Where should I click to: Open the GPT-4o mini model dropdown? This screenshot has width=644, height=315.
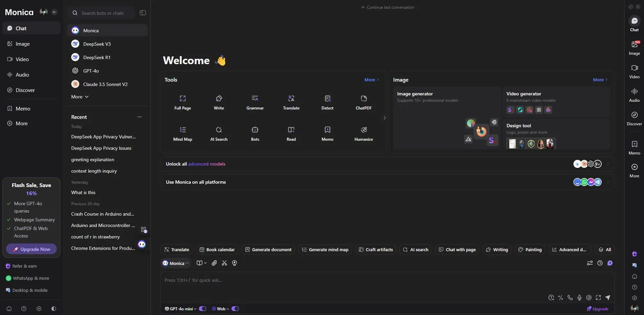coord(181,309)
